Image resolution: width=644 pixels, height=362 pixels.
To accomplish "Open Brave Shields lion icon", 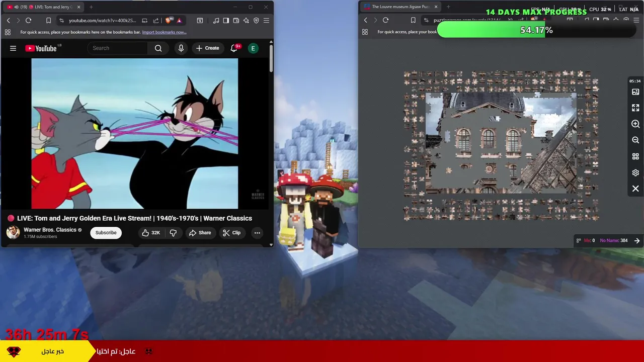I will tap(169, 21).
